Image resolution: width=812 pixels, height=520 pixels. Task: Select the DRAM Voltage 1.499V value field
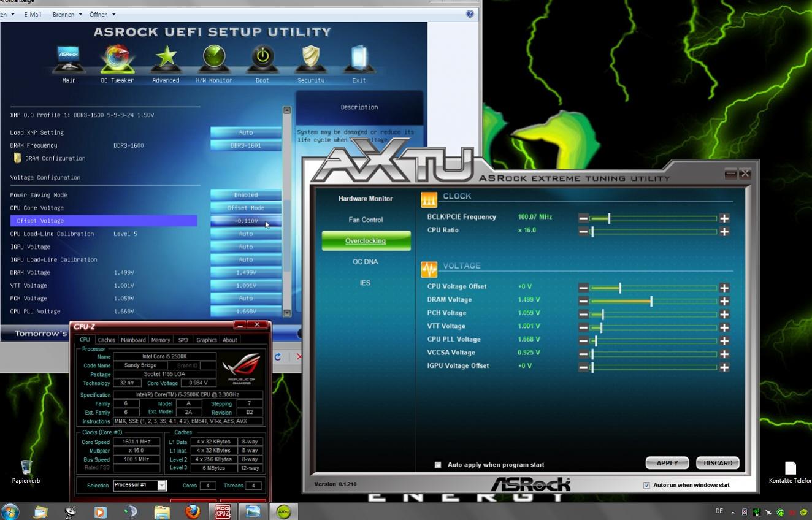pos(246,272)
